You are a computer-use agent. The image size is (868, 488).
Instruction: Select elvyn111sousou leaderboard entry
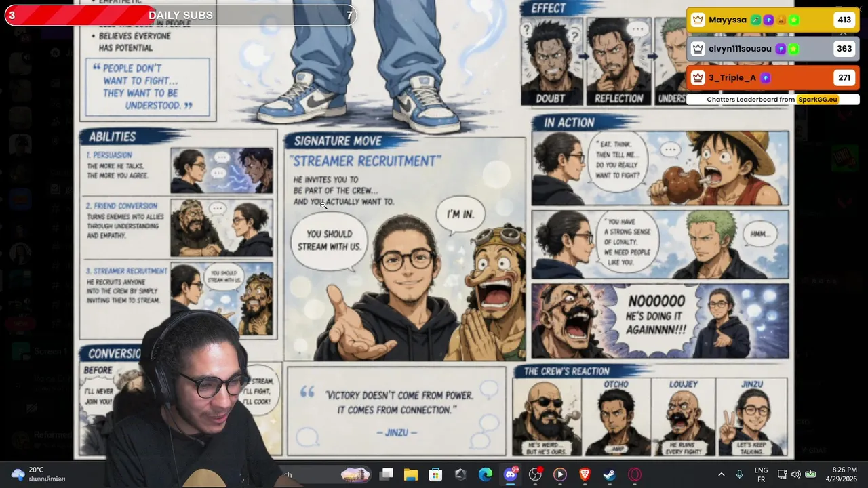(773, 49)
